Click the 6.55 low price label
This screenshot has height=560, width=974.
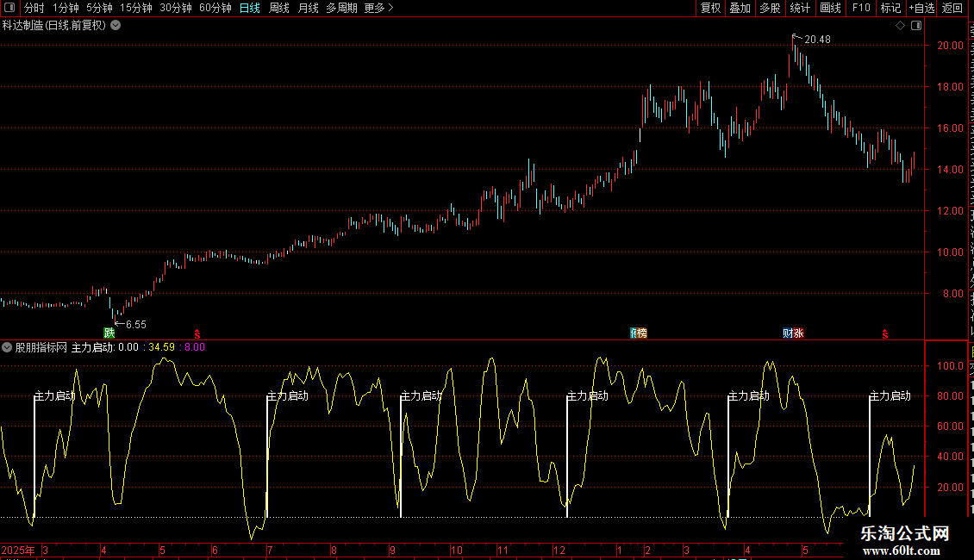[136, 325]
